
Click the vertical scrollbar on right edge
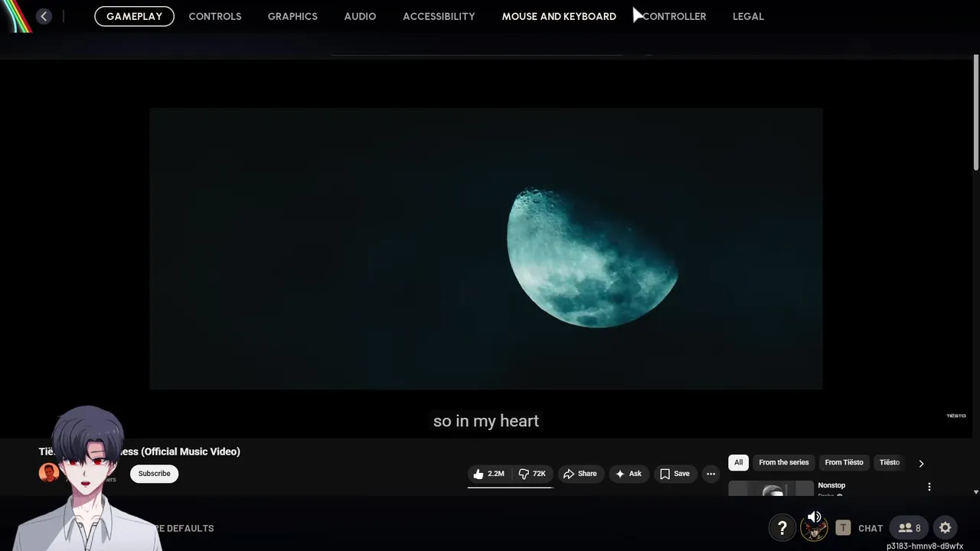976,112
